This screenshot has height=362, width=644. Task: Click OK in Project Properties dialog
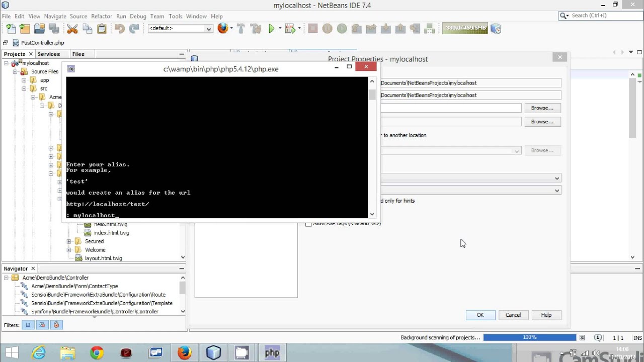480,315
